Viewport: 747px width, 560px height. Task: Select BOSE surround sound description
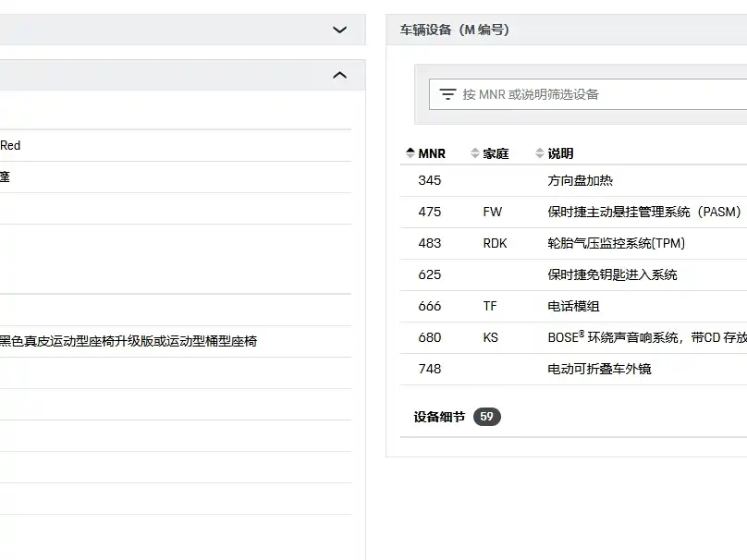click(647, 337)
